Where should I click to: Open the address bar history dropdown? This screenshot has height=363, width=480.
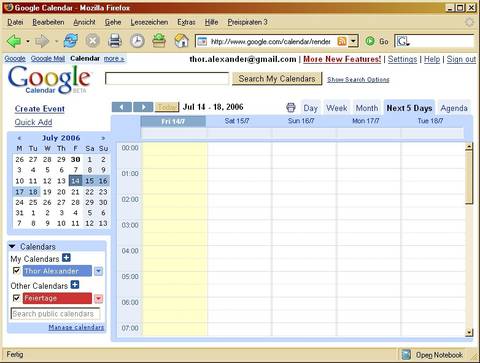[353, 41]
